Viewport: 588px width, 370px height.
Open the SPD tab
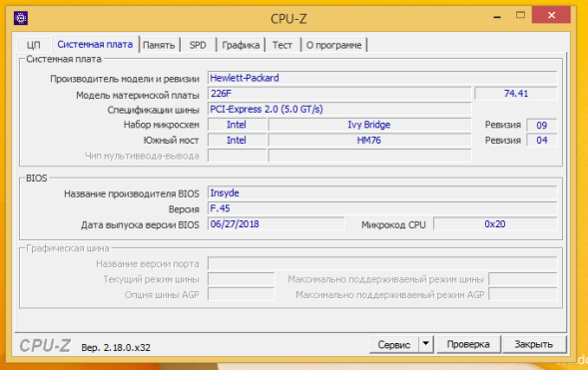click(198, 45)
